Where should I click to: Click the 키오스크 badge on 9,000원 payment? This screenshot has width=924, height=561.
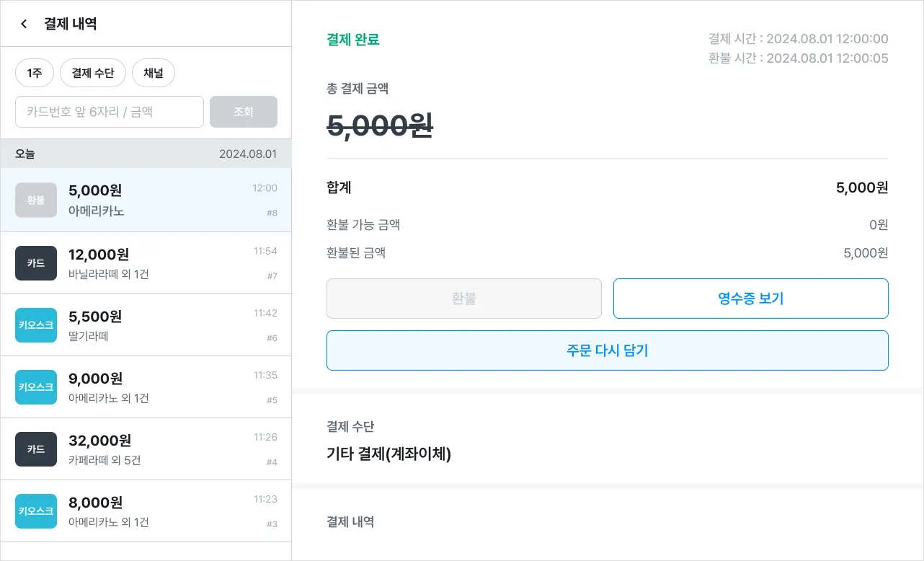[36, 387]
